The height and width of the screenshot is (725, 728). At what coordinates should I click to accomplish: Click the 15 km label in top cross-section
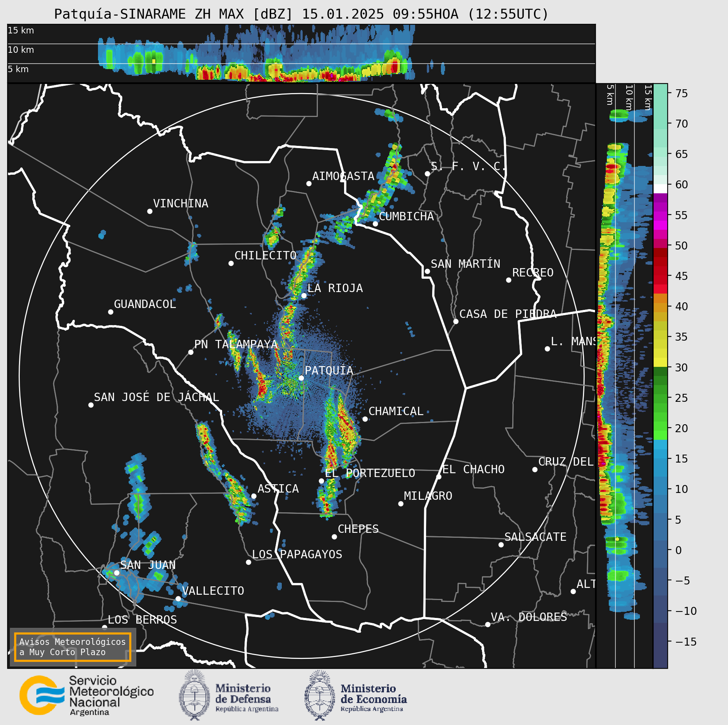(x=21, y=30)
